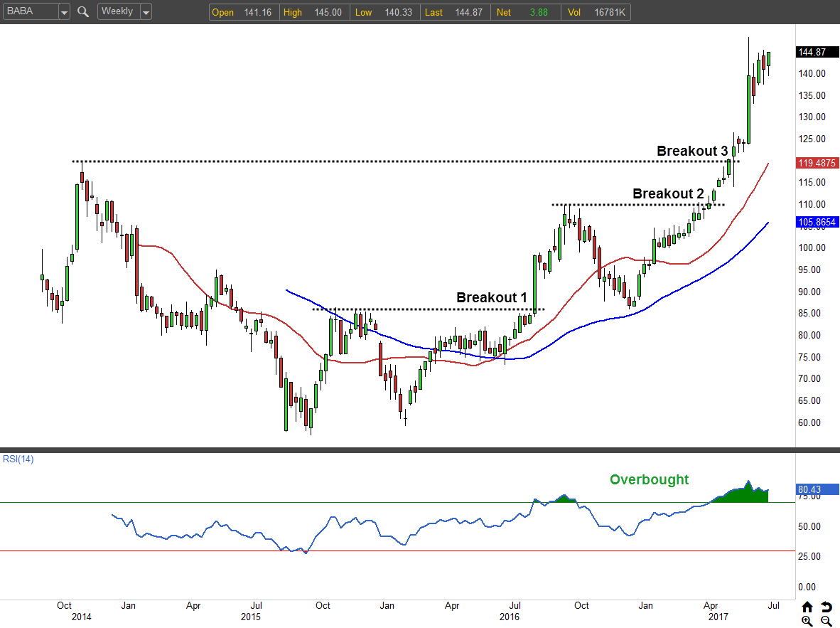Expand the Weekly timeframe dropdown arrow
Image resolution: width=840 pixels, height=628 pixels.
click(x=146, y=12)
